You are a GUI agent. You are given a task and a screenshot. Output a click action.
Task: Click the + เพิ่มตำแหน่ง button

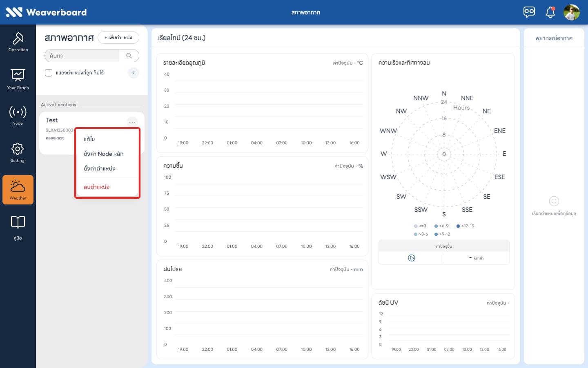[x=118, y=38]
